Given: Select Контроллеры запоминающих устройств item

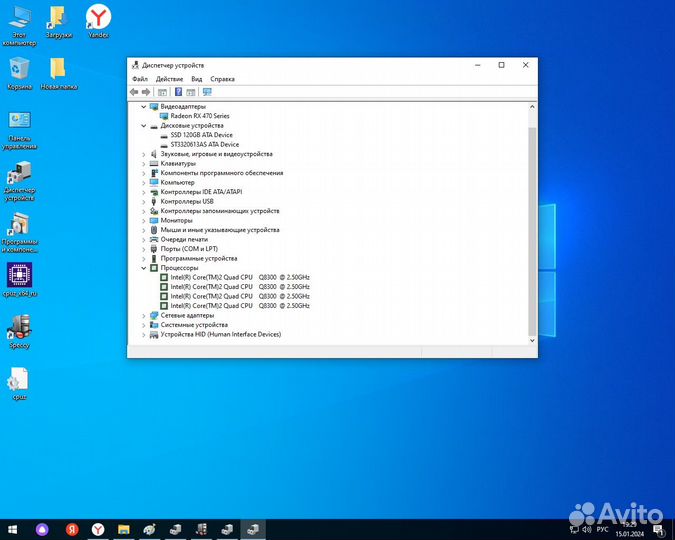Looking at the screenshot, I should (x=220, y=211).
